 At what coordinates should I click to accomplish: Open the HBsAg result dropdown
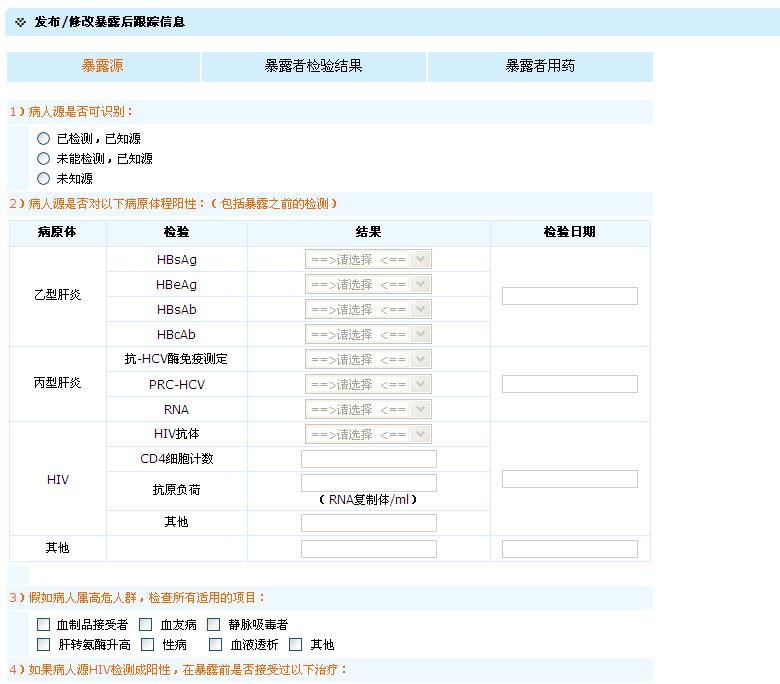[x=368, y=259]
